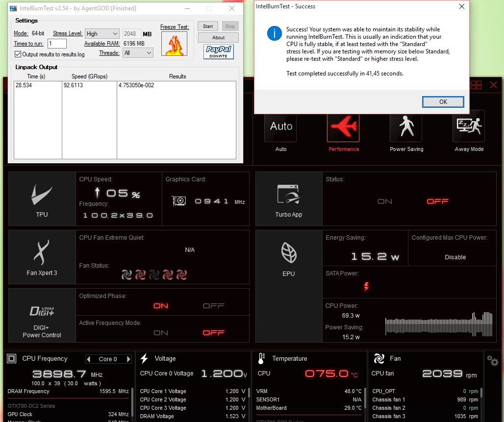Click the Fan list scrollbar

(481, 393)
